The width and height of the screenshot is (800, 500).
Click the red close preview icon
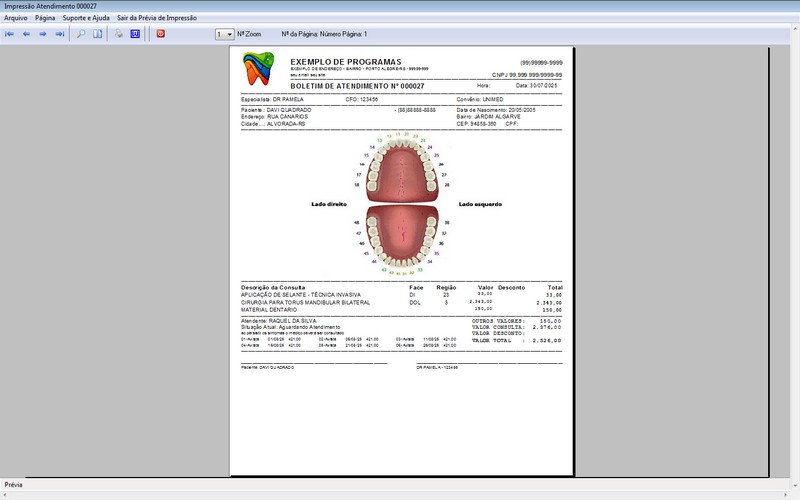pyautogui.click(x=160, y=34)
